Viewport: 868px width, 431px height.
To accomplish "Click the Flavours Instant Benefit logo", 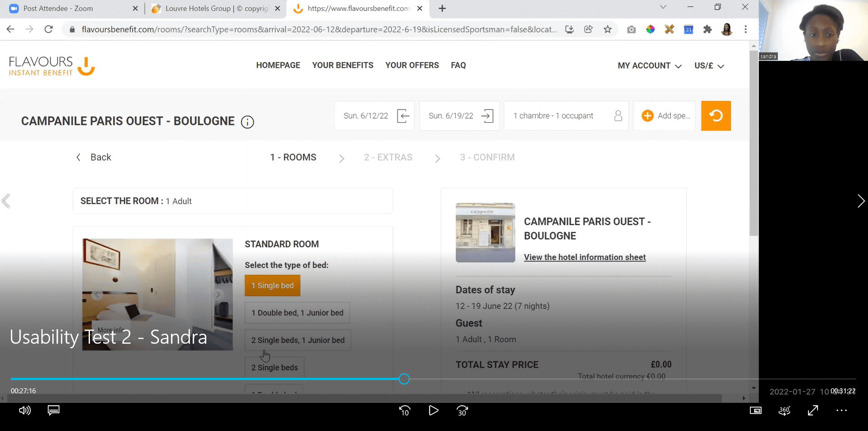I will click(52, 66).
